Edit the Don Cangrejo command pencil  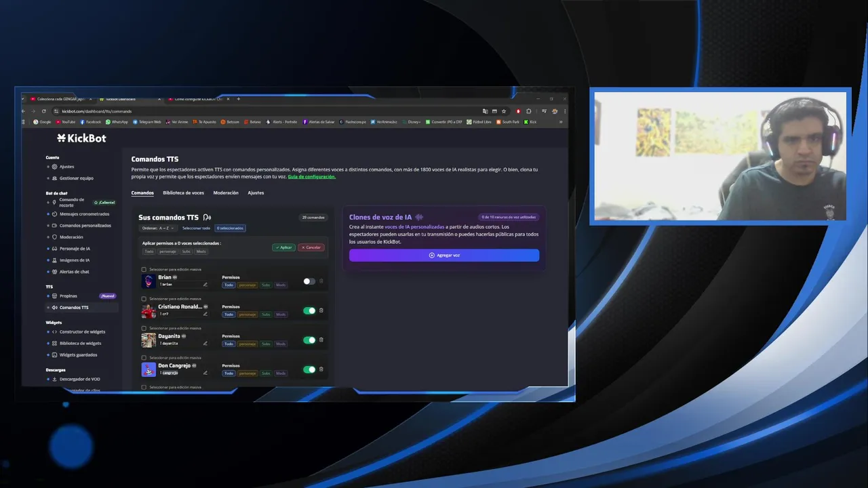[205, 373]
